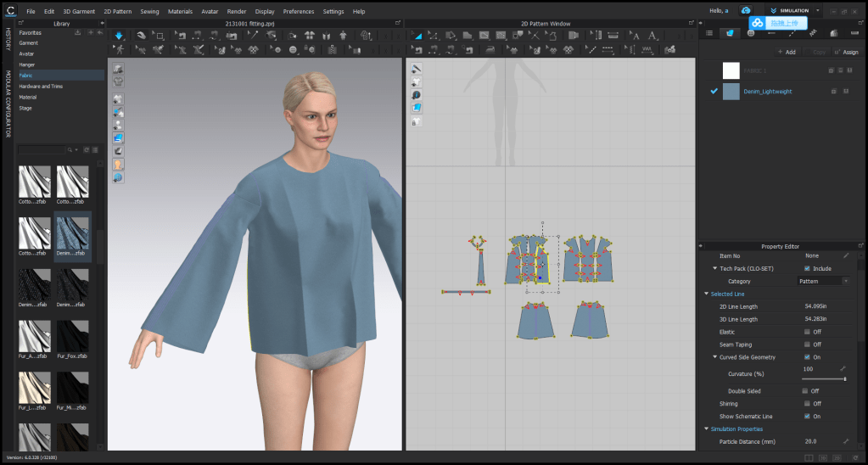Select the fabric tab icon in Object Browser

tap(729, 33)
